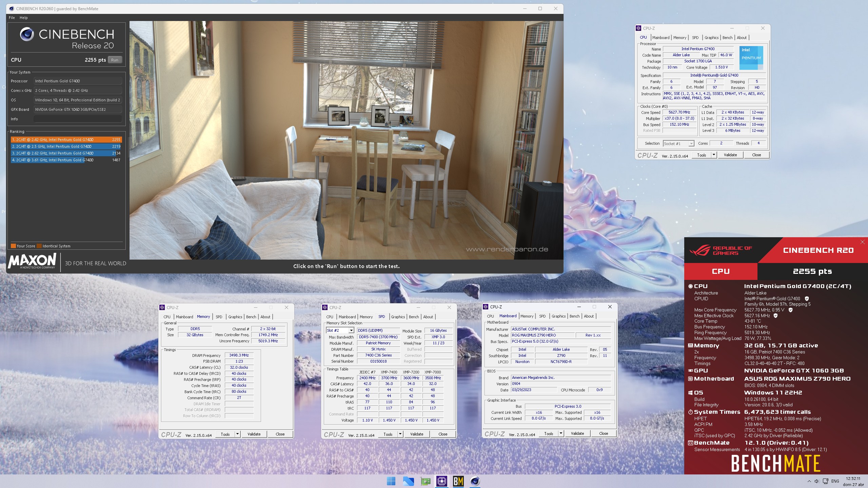Click the orange Your Score legend swatch
Screen dimensions: 868x488
(x=13, y=246)
